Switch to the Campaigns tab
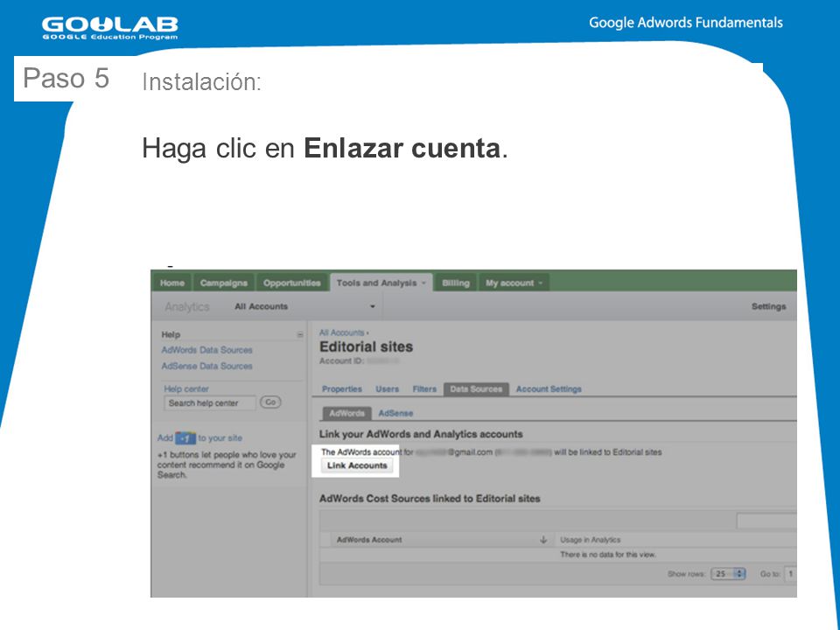Image resolution: width=840 pixels, height=630 pixels. tap(223, 283)
